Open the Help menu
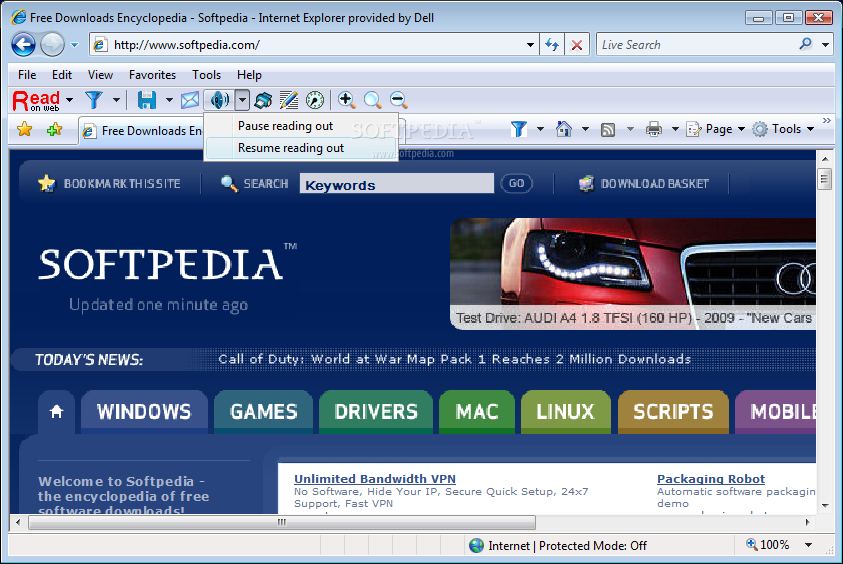The image size is (843, 564). click(x=249, y=75)
